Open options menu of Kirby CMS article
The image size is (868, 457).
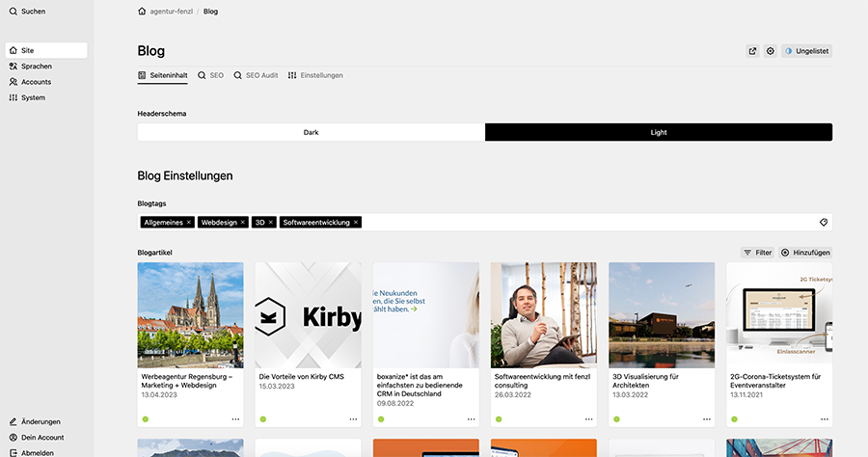353,419
